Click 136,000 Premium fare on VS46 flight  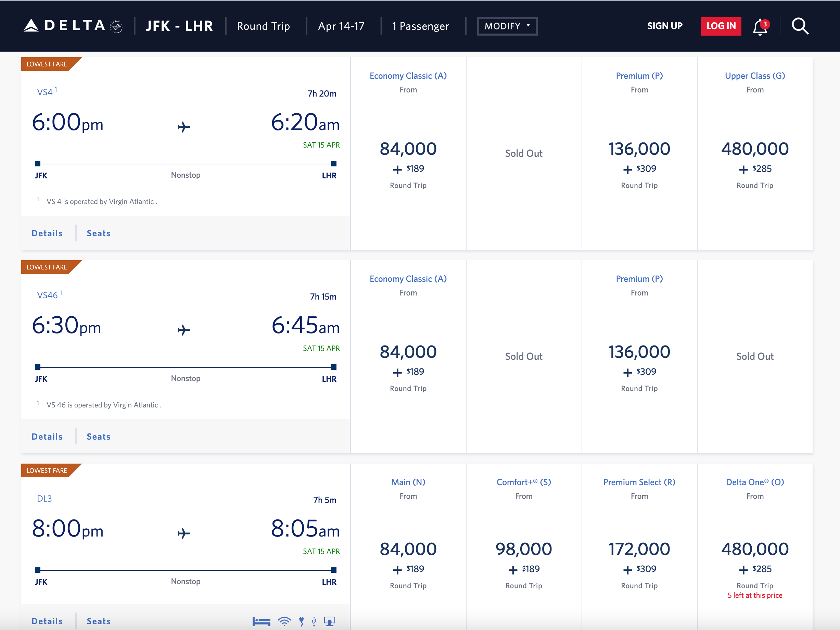(x=640, y=357)
